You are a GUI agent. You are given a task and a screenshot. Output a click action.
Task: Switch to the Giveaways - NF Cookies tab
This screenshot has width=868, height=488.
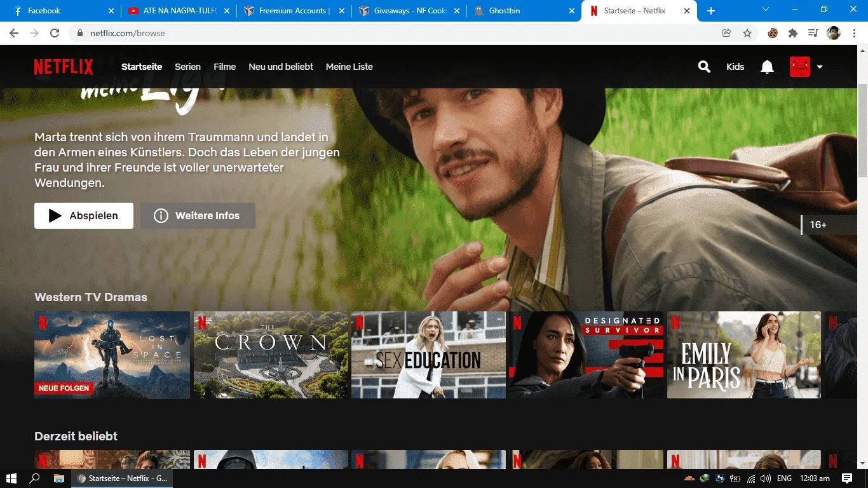[x=409, y=11]
